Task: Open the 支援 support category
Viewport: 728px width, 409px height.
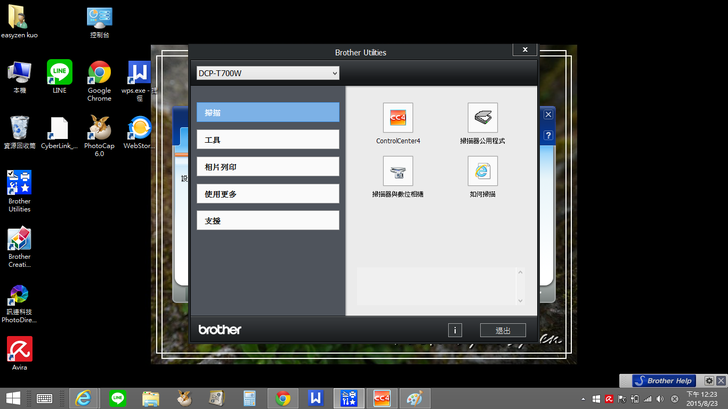Action: point(268,221)
